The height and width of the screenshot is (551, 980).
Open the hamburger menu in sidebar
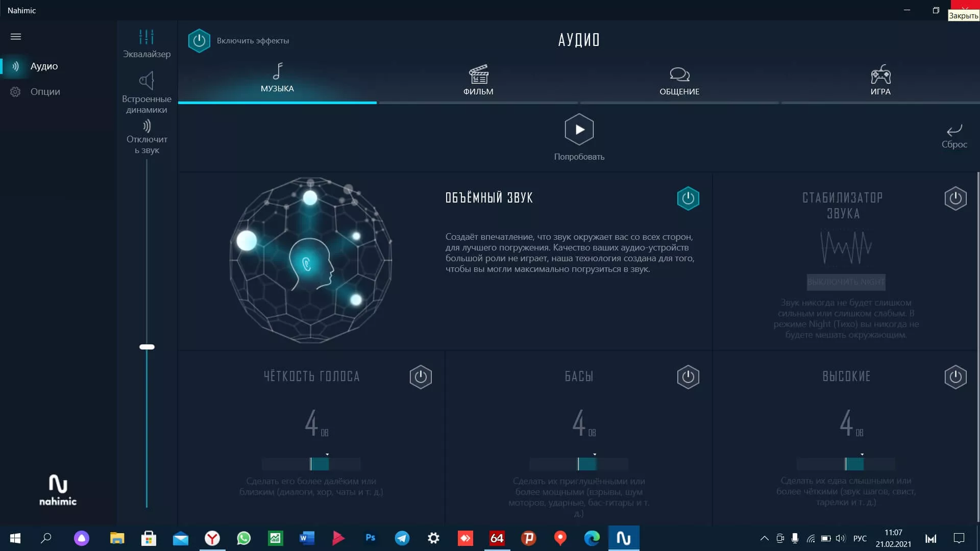point(16,37)
